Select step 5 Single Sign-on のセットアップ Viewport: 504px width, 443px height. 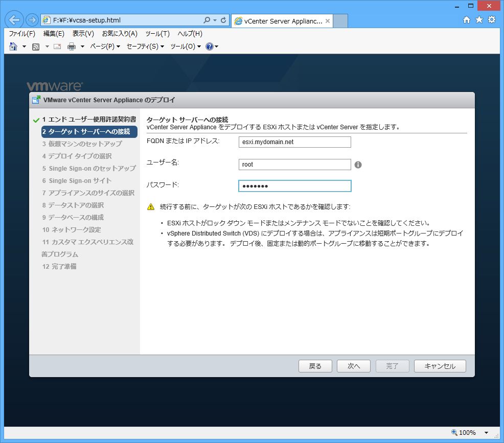point(89,168)
